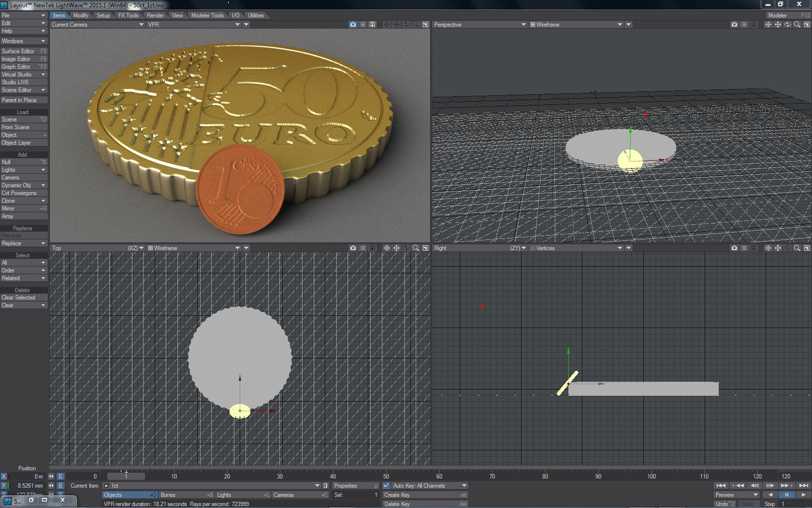Switch to the FX Tools tab
The height and width of the screenshot is (508, 812).
pyautogui.click(x=128, y=15)
